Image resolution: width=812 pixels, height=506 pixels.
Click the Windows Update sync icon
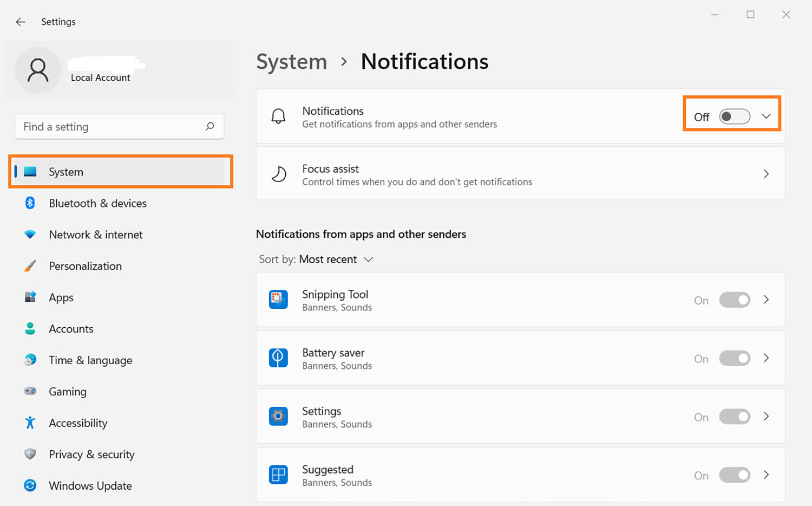tap(30, 485)
